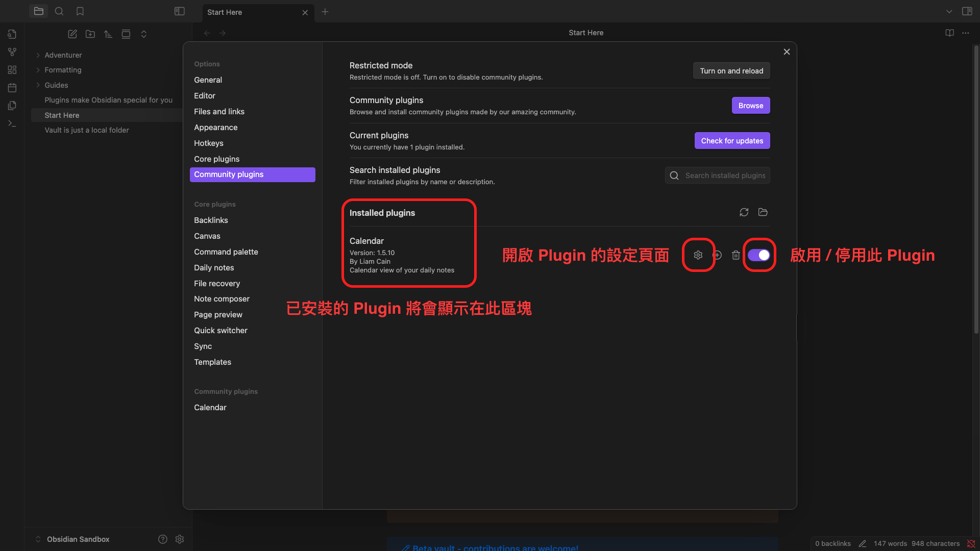Close the Start Here tab
The height and width of the screenshot is (551, 980).
pos(305,13)
